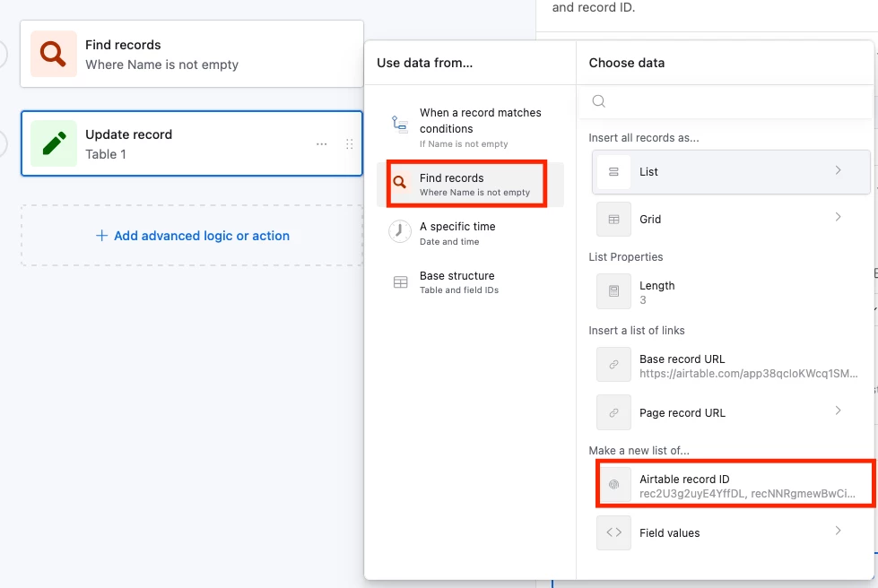Click the Use data from... heading
The width and height of the screenshot is (878, 588).
[x=424, y=63]
